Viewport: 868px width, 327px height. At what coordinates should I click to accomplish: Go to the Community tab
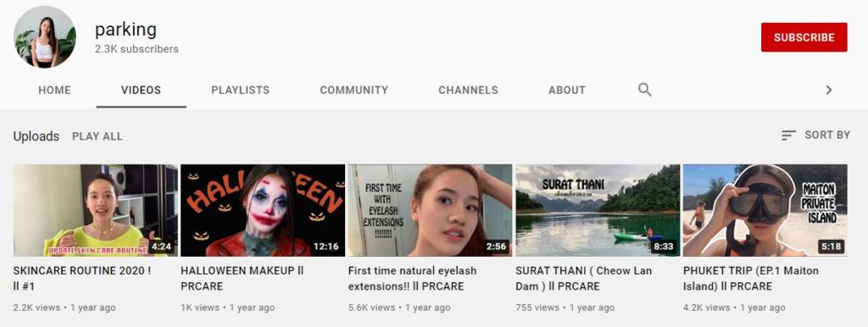353,90
